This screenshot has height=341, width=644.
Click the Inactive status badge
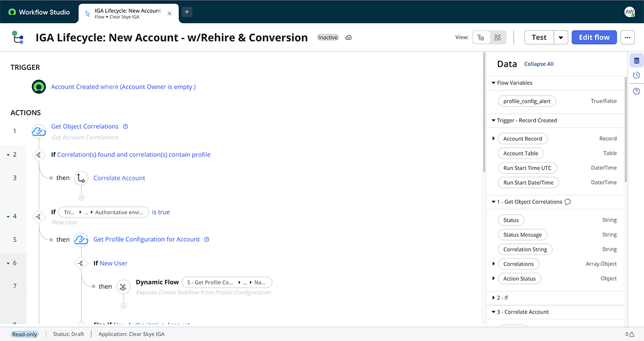pyautogui.click(x=328, y=38)
